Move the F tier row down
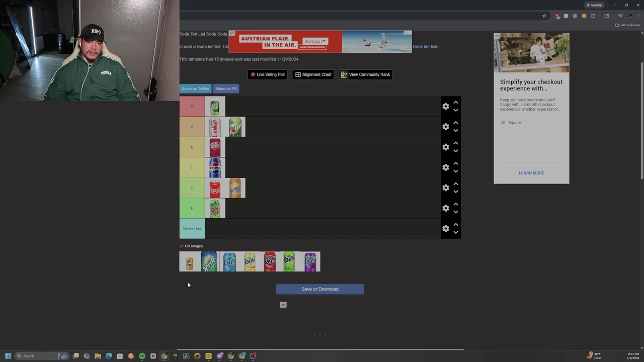The height and width of the screenshot is (362, 644). tap(456, 212)
